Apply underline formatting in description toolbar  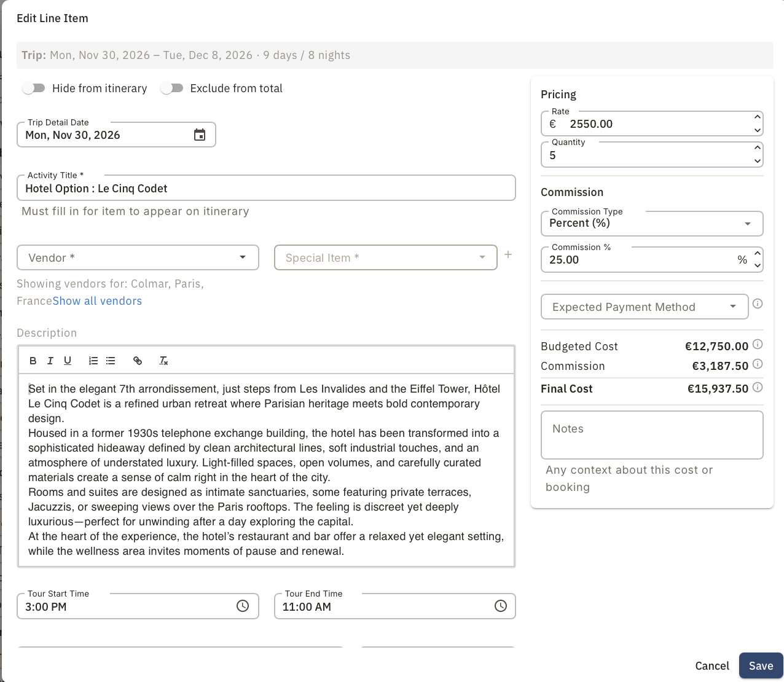pyautogui.click(x=68, y=361)
